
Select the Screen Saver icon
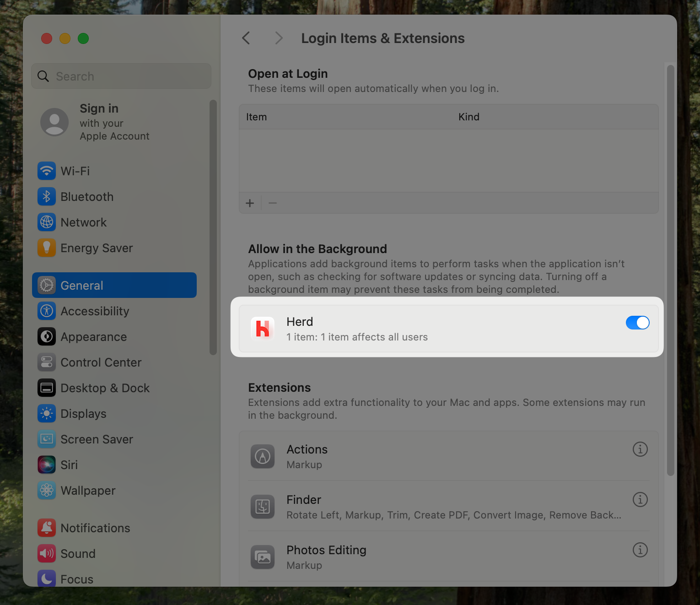47,439
